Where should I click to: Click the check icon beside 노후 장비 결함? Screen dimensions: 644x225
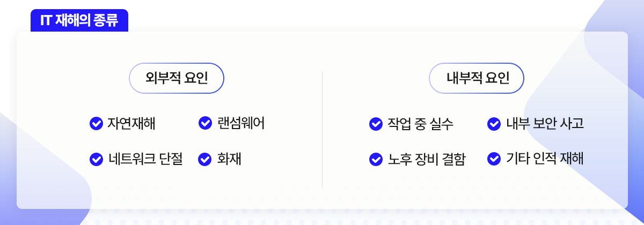tap(376, 159)
